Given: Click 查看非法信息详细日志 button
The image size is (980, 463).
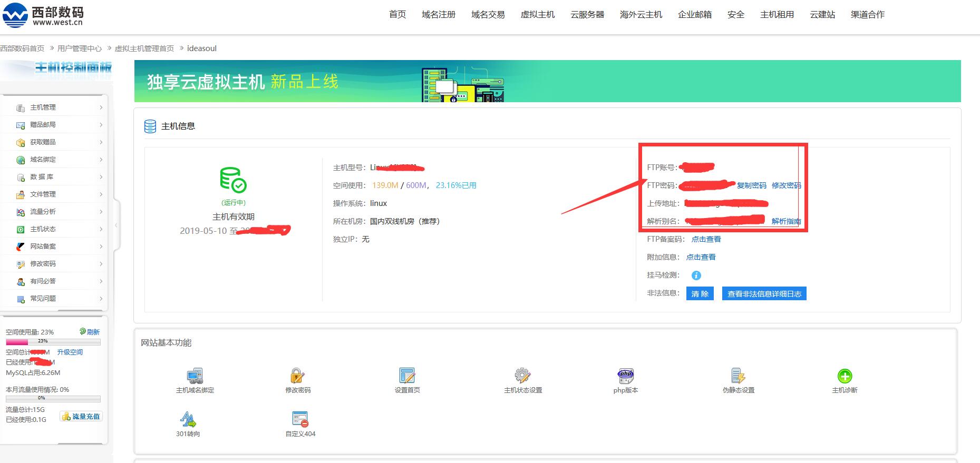Looking at the screenshot, I should (764, 294).
